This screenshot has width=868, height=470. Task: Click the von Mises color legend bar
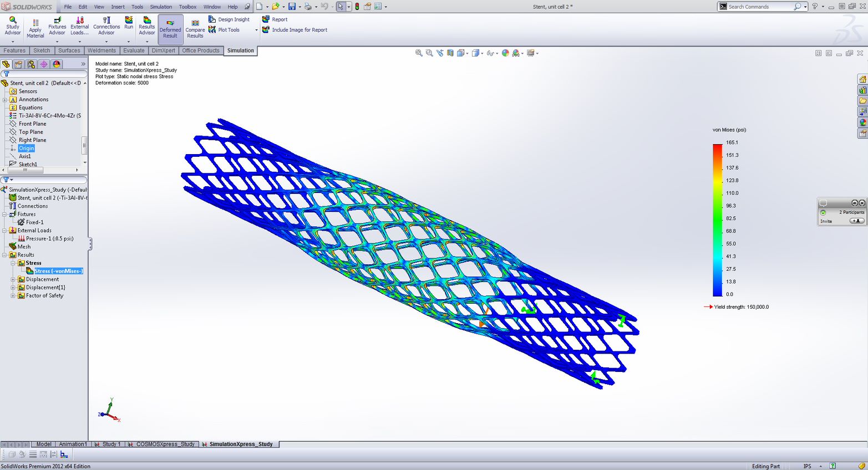coord(717,220)
